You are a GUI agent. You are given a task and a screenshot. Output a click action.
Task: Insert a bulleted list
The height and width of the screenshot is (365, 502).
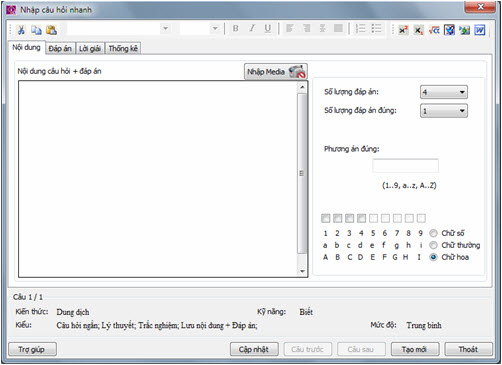click(x=376, y=29)
